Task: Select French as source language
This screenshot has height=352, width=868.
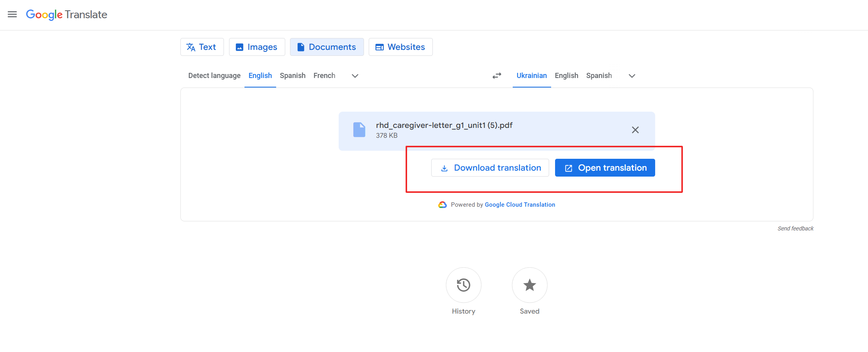Action: (x=324, y=76)
